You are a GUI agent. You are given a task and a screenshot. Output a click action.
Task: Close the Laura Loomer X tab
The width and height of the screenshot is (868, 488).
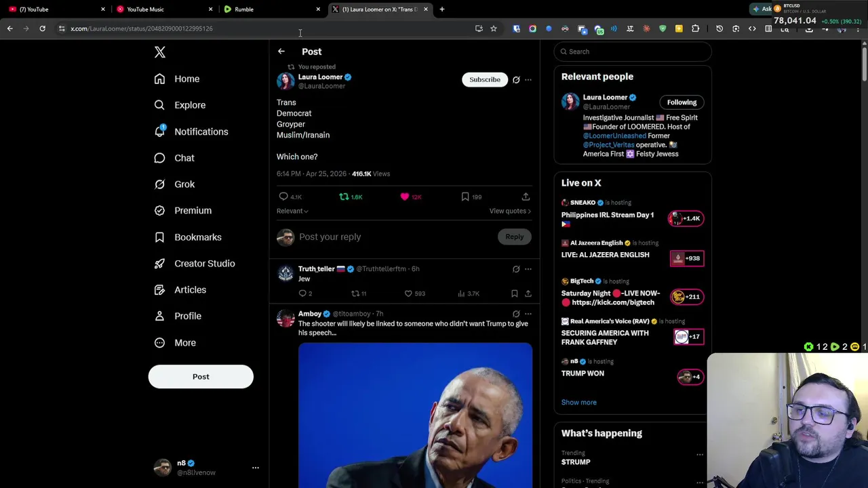point(426,9)
